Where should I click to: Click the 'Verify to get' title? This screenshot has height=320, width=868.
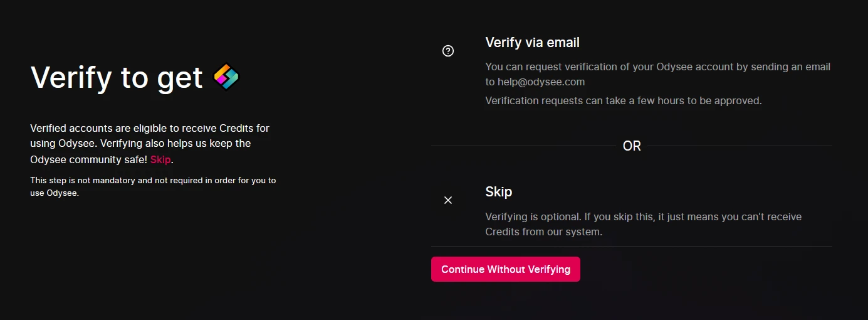coord(117,78)
